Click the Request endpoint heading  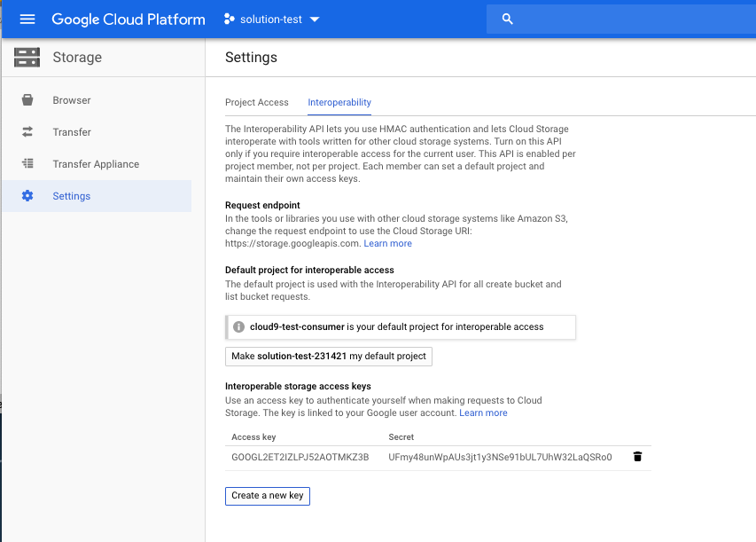(x=262, y=205)
